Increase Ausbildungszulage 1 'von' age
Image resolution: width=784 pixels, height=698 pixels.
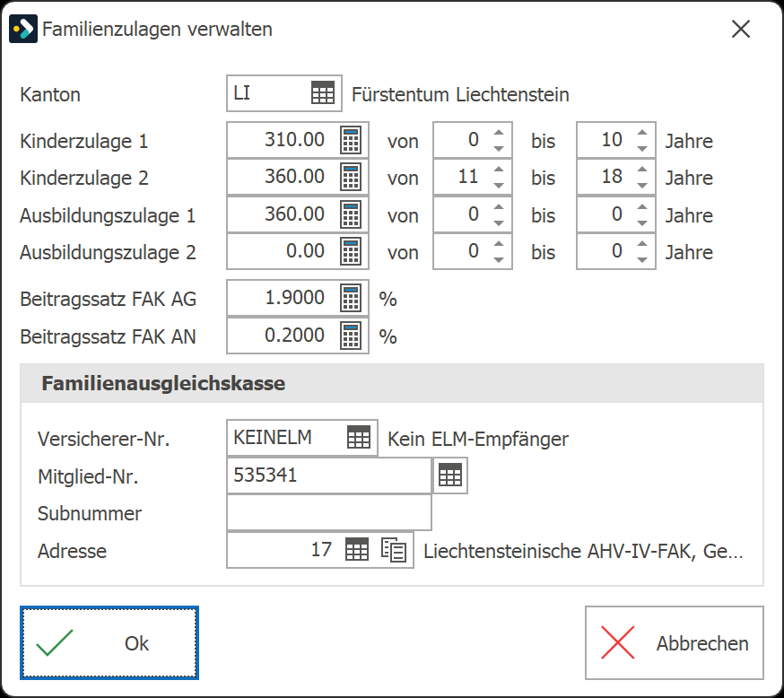click(x=499, y=207)
